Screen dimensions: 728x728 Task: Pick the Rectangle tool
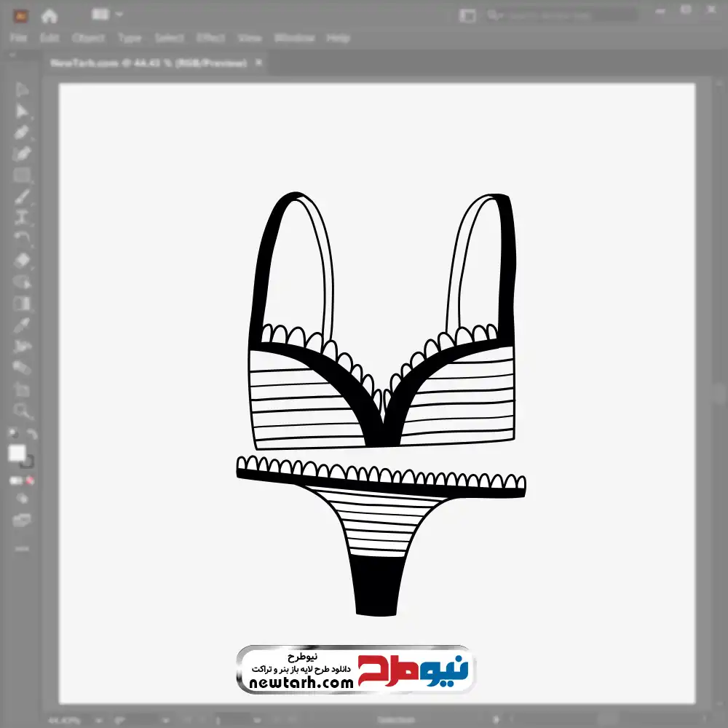point(22,175)
